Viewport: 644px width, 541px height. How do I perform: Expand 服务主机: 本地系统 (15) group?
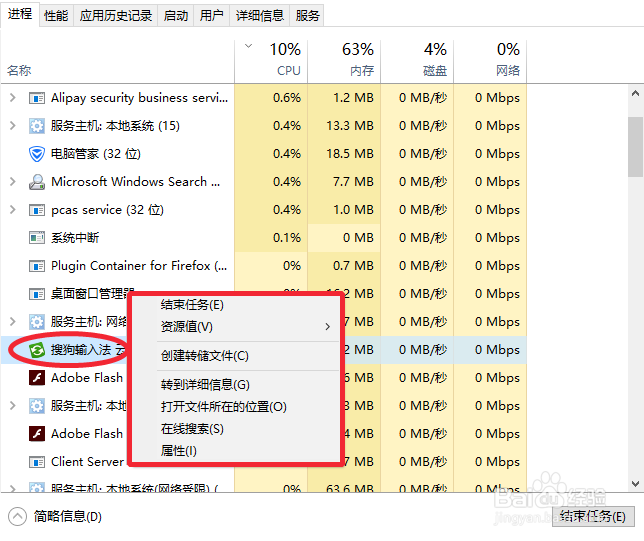tap(13, 126)
